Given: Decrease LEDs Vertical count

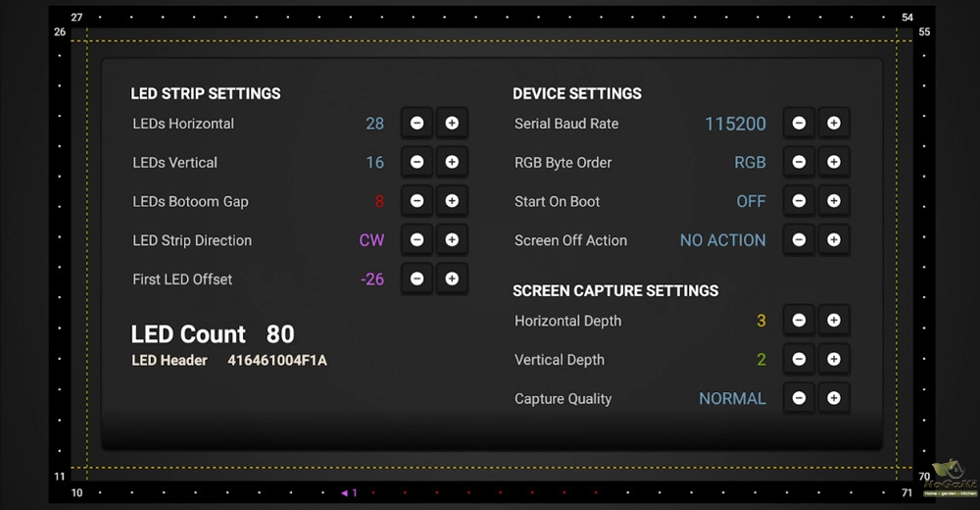Looking at the screenshot, I should pos(416,162).
